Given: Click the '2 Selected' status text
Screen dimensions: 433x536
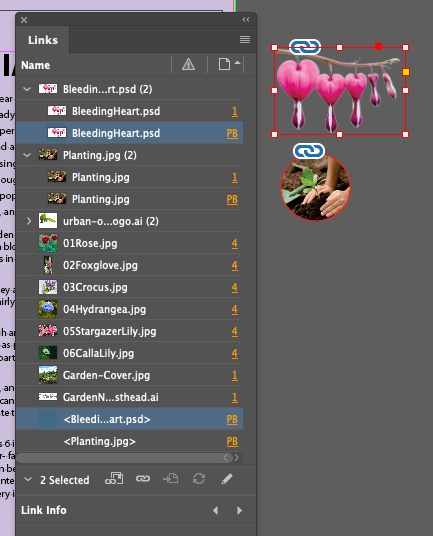Looking at the screenshot, I should 65,480.
